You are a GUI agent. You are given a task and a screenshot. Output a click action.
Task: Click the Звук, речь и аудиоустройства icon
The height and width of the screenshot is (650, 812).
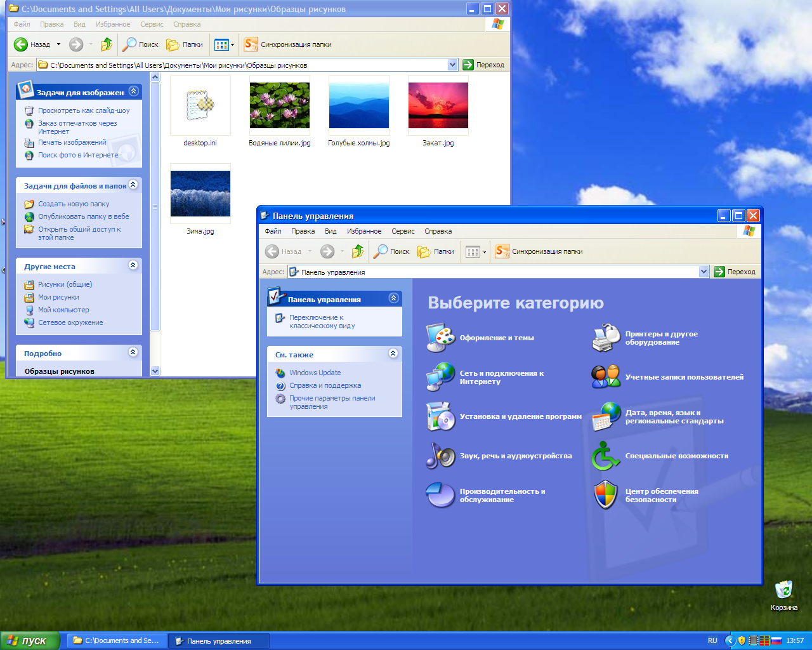tap(441, 456)
